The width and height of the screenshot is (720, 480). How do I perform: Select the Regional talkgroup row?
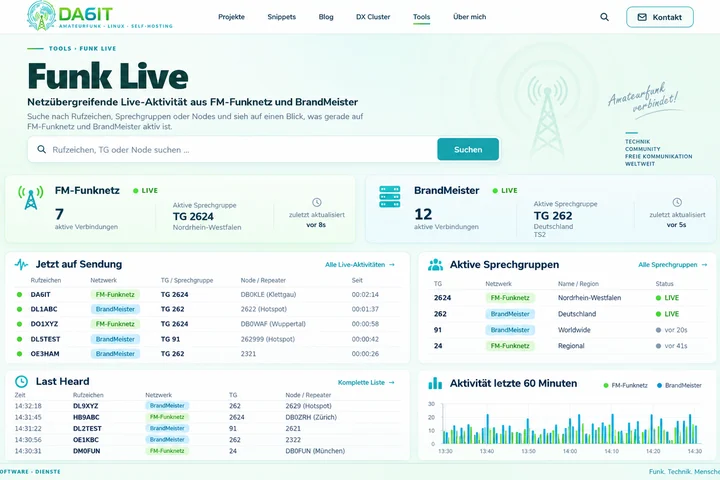click(x=568, y=346)
